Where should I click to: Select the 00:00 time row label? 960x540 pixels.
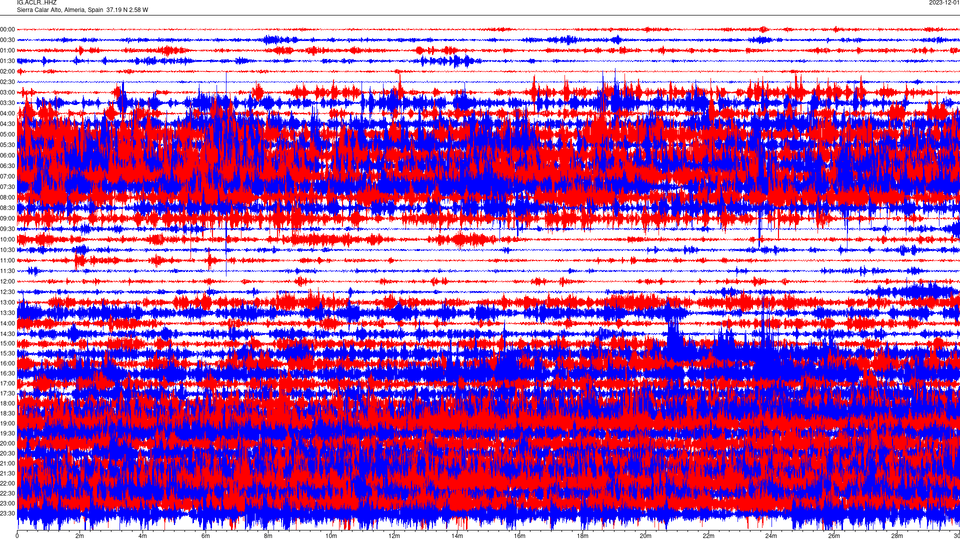click(x=7, y=29)
